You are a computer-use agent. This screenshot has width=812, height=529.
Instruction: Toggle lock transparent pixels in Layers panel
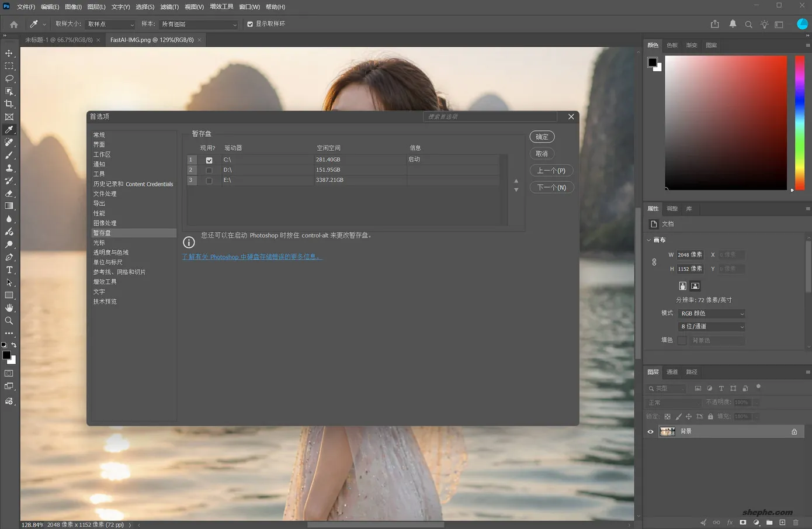[x=667, y=417]
